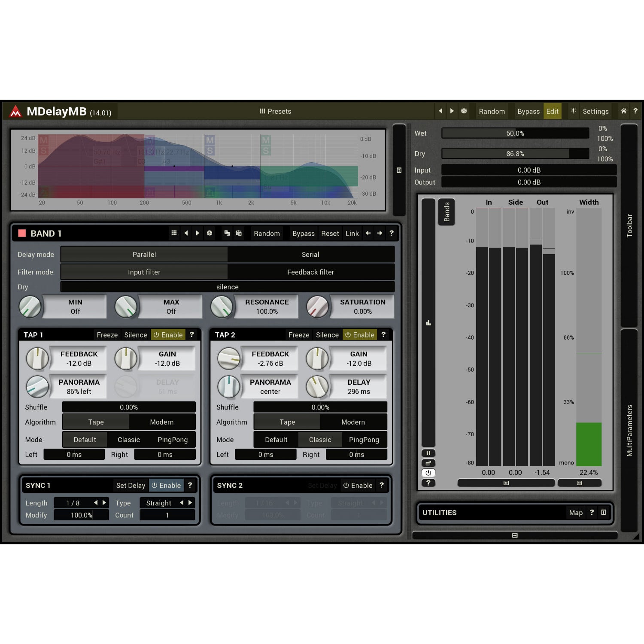Open Band 1 help icon
This screenshot has height=644, width=644.
pyautogui.click(x=391, y=233)
